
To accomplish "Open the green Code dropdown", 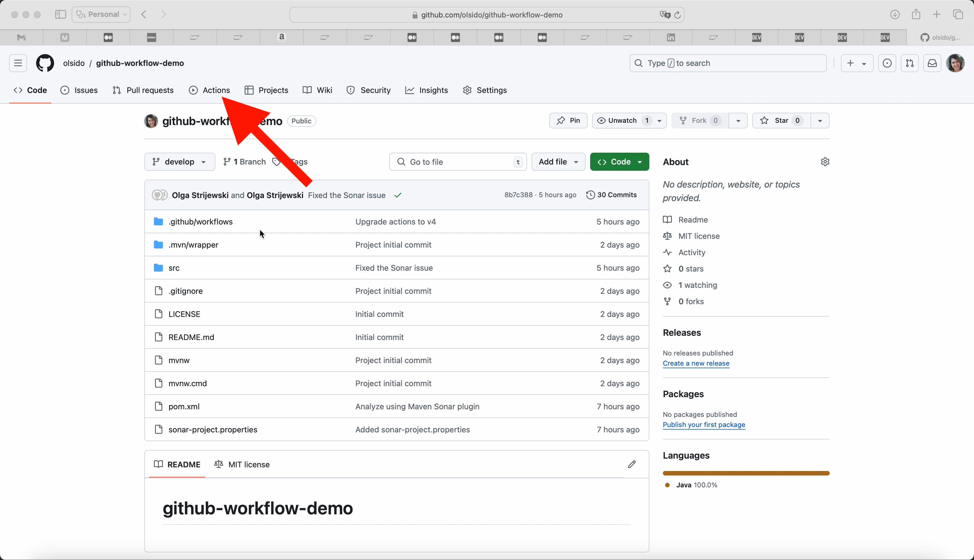I will 619,162.
